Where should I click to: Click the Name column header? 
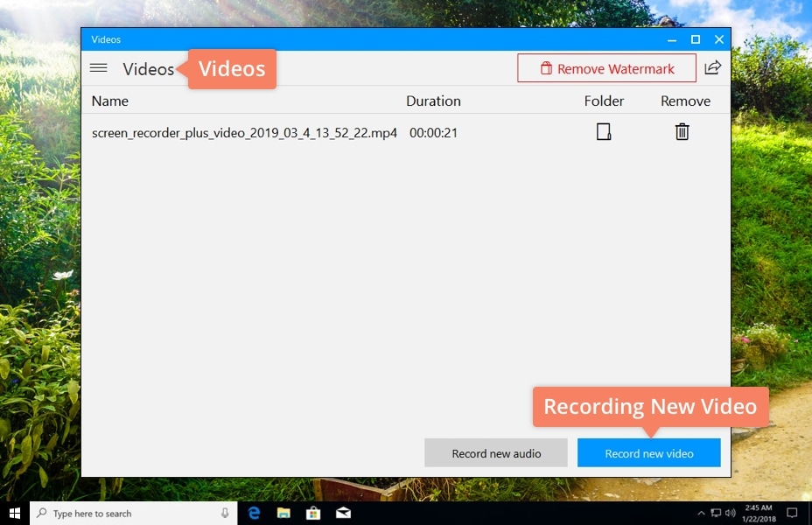[x=109, y=101]
